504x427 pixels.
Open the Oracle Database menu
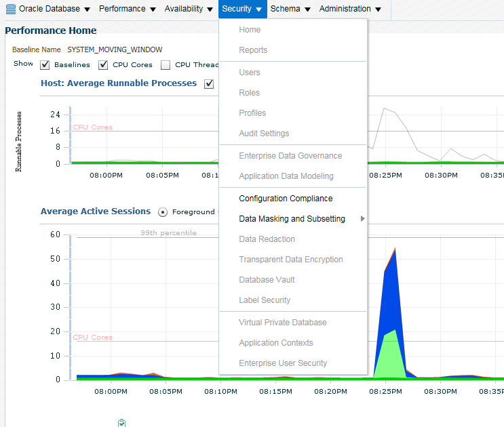[x=54, y=9]
